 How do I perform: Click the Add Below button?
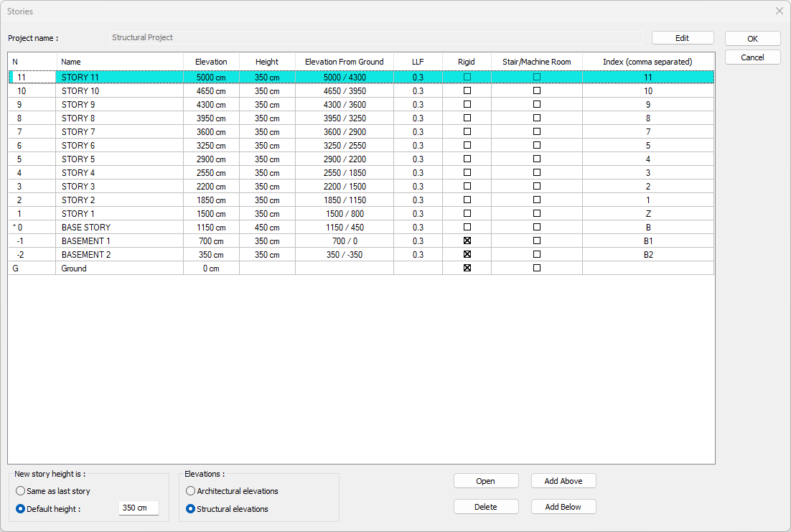[x=563, y=507]
